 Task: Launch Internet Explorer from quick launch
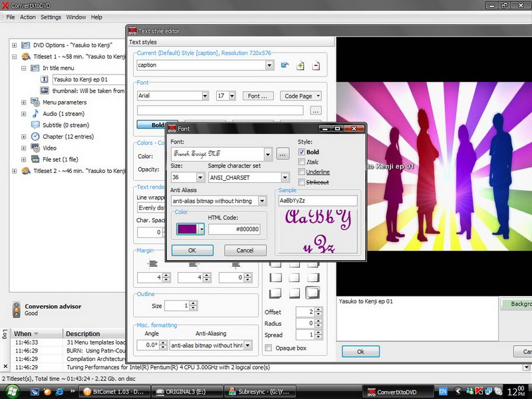tap(59, 392)
